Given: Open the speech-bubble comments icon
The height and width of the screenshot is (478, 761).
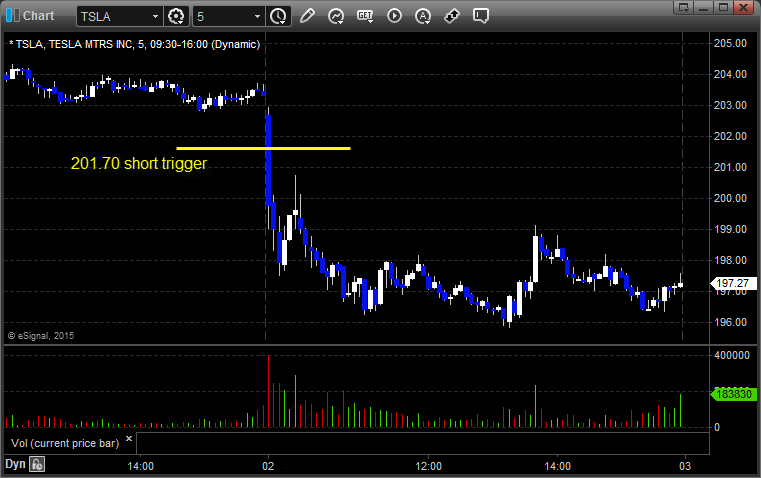Looking at the screenshot, I should pos(480,16).
